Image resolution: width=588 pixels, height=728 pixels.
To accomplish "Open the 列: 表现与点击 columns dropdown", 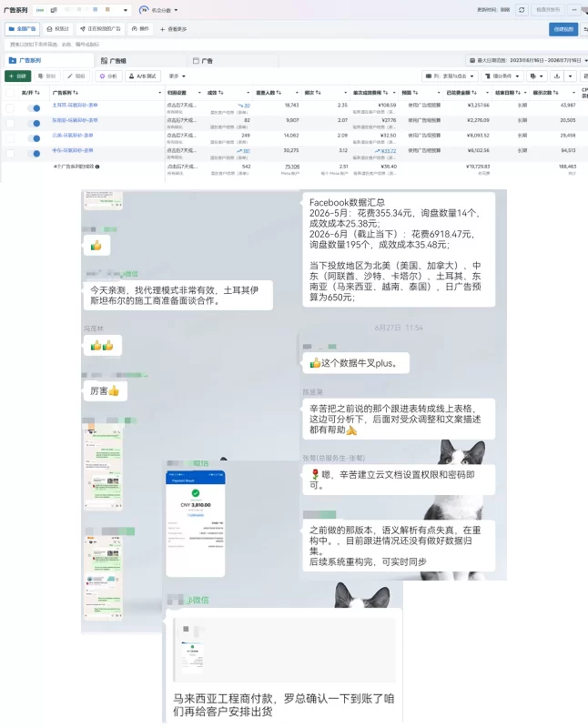I will pyautogui.click(x=450, y=76).
